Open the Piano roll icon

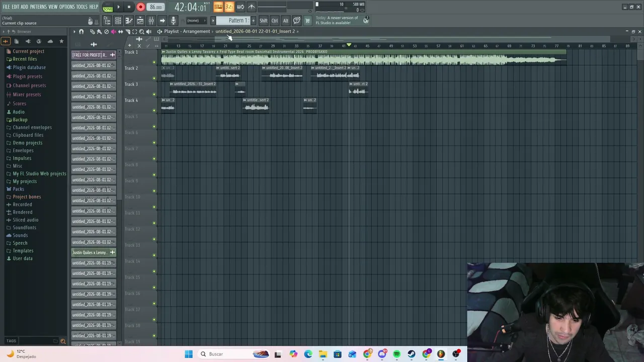[129, 21]
